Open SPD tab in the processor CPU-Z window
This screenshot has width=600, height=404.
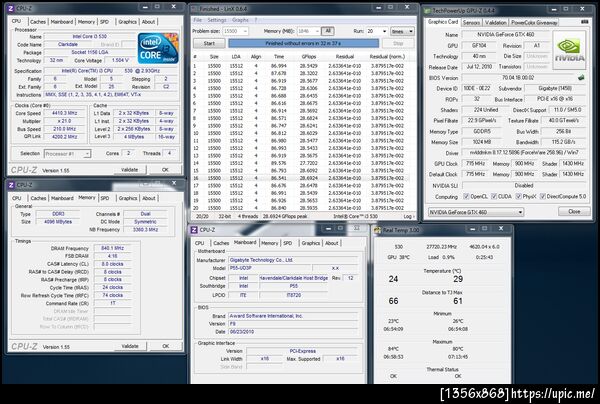[104, 22]
